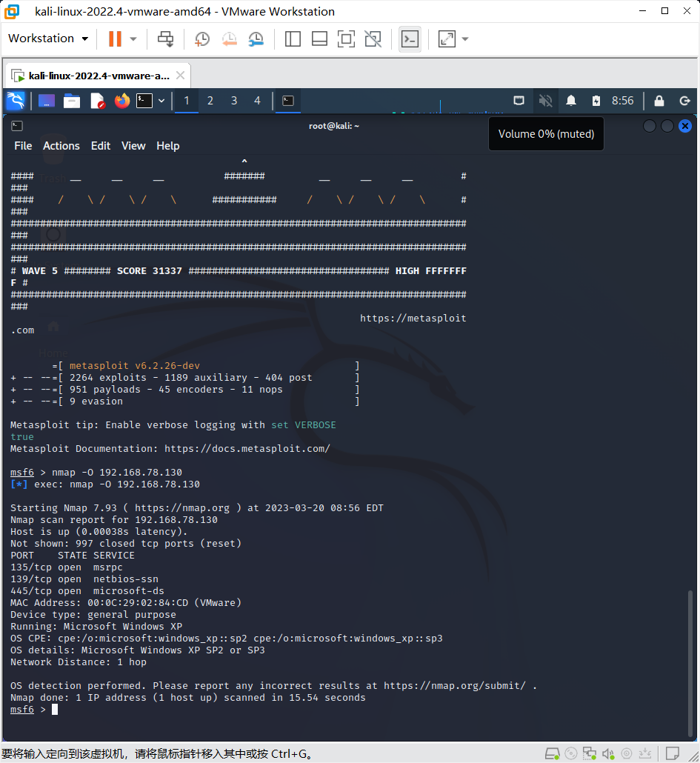Click the network adapter status icon
The image size is (700, 763).
(x=590, y=754)
